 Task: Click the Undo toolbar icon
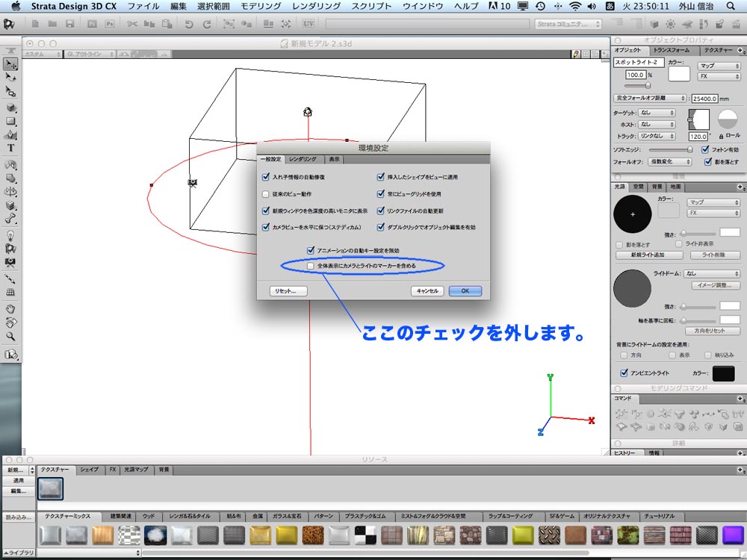click(189, 24)
